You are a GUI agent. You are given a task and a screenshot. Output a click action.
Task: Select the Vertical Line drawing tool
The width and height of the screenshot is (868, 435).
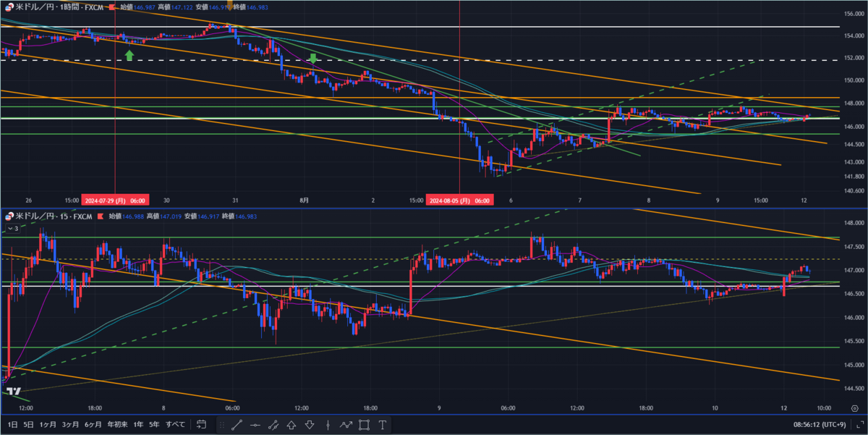click(328, 425)
